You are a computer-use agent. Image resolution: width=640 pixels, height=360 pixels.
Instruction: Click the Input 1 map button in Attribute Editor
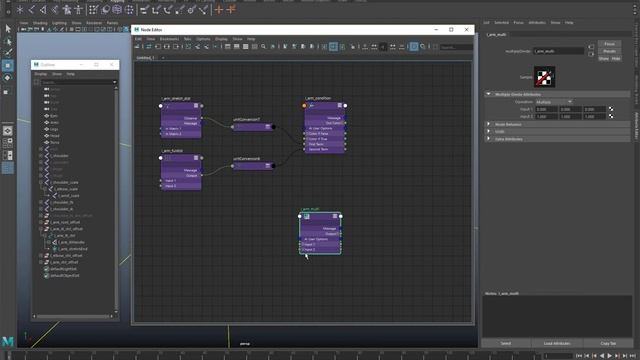click(611, 109)
